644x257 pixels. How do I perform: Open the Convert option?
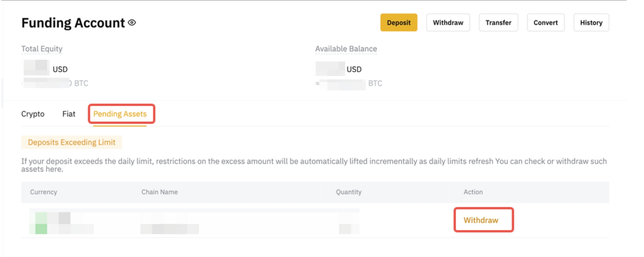pyautogui.click(x=546, y=23)
